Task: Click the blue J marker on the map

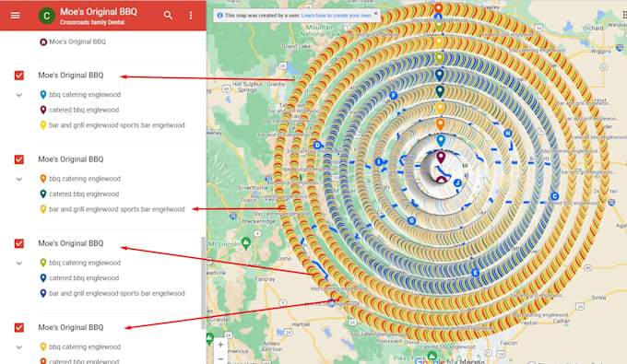Action: 457,182
